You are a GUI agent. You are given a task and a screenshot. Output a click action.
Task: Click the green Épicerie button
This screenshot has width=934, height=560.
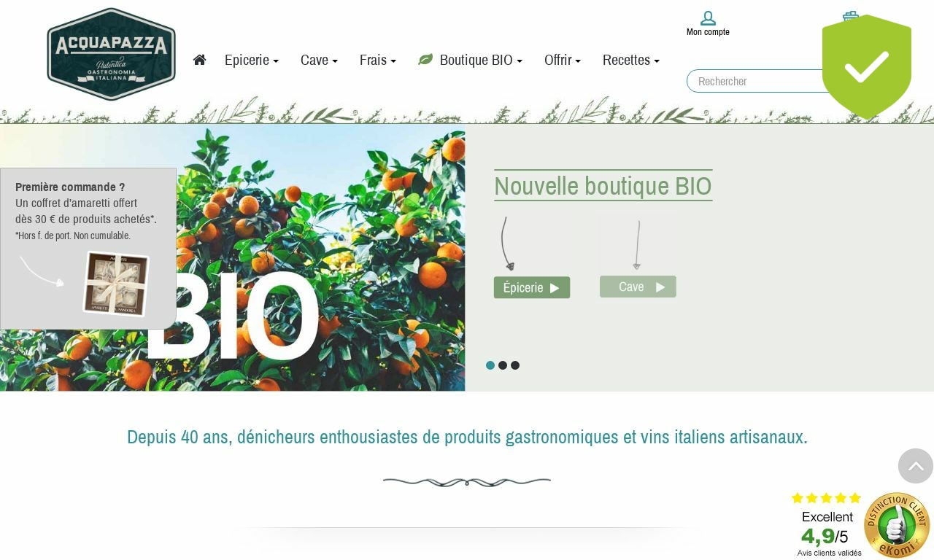click(532, 287)
